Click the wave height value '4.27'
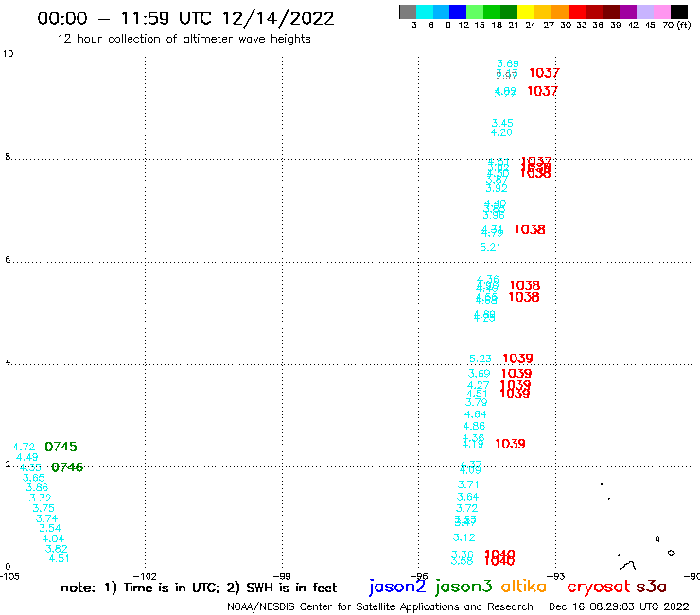 coord(478,385)
